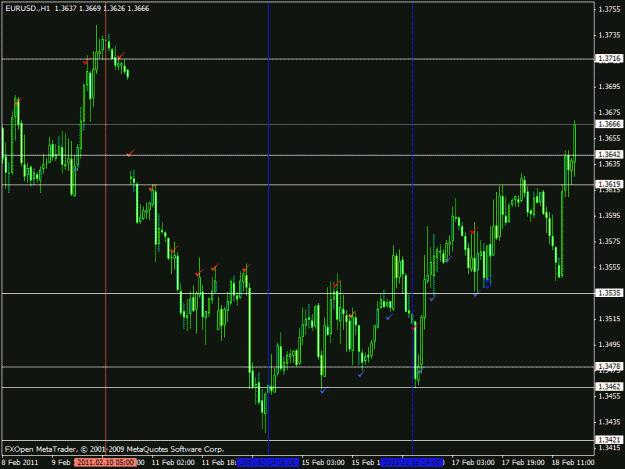Select the 1.3642 horizontal line price label
625x469 pixels.
point(609,154)
